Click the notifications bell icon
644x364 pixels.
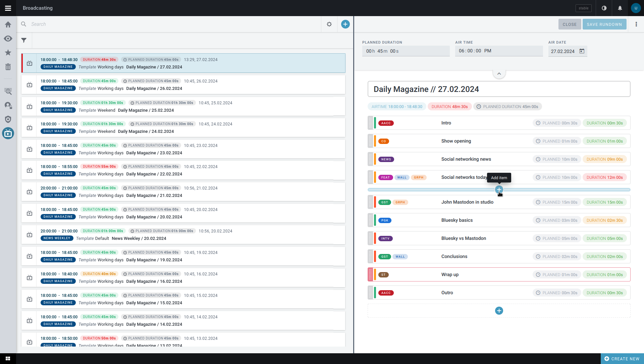620,8
